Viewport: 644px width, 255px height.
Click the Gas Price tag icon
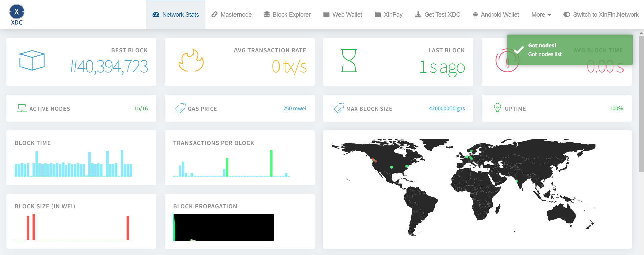[180, 108]
